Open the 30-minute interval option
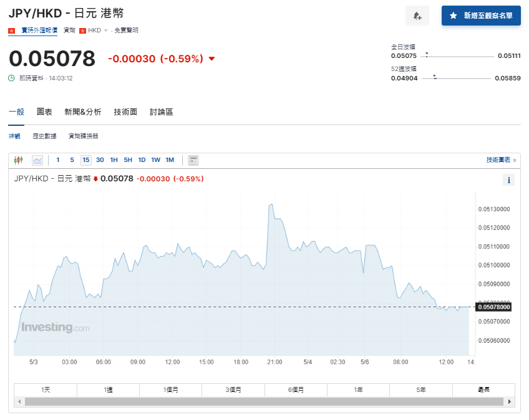Image resolution: width=529 pixels, height=420 pixels. click(99, 160)
